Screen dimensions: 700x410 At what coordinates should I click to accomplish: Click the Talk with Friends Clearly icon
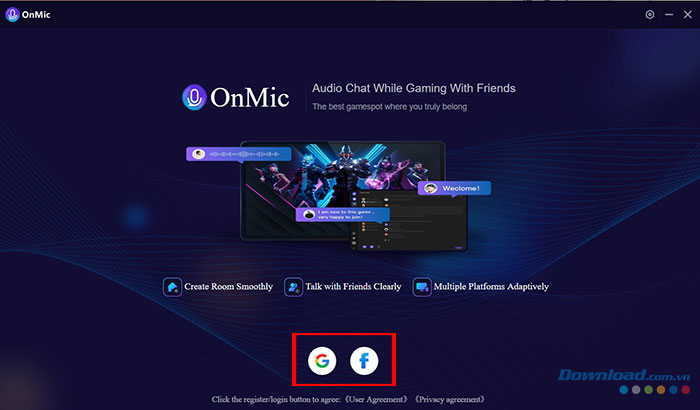(x=293, y=287)
